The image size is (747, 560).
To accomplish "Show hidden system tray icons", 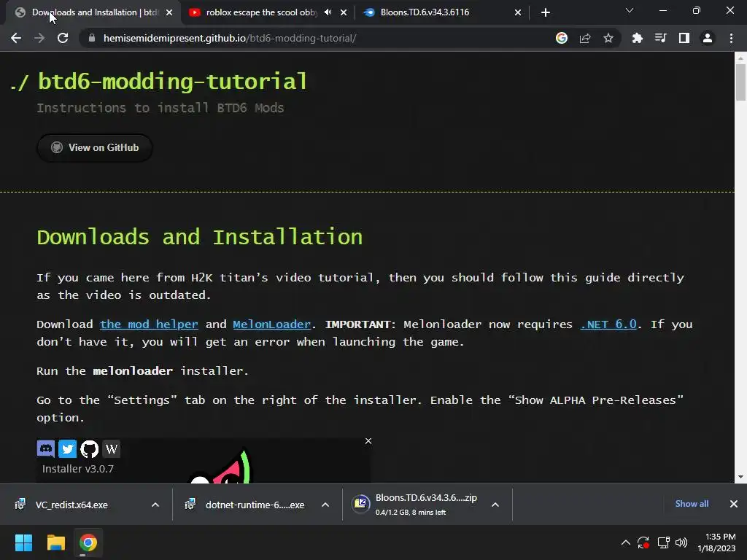I will coord(625,542).
